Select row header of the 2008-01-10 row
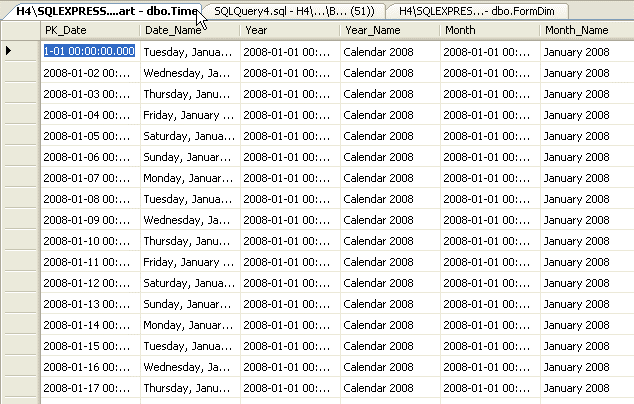The image size is (634, 404). point(20,240)
